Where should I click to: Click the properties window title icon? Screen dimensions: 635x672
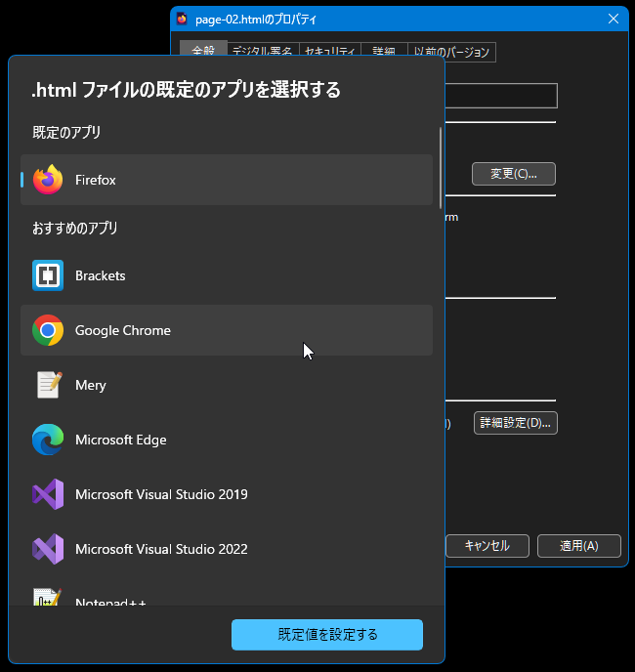point(182,19)
